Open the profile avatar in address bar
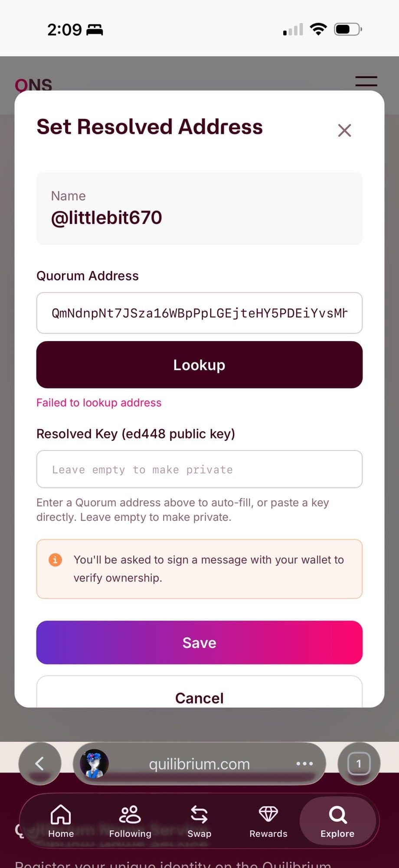This screenshot has height=868, width=399. coord(94,763)
